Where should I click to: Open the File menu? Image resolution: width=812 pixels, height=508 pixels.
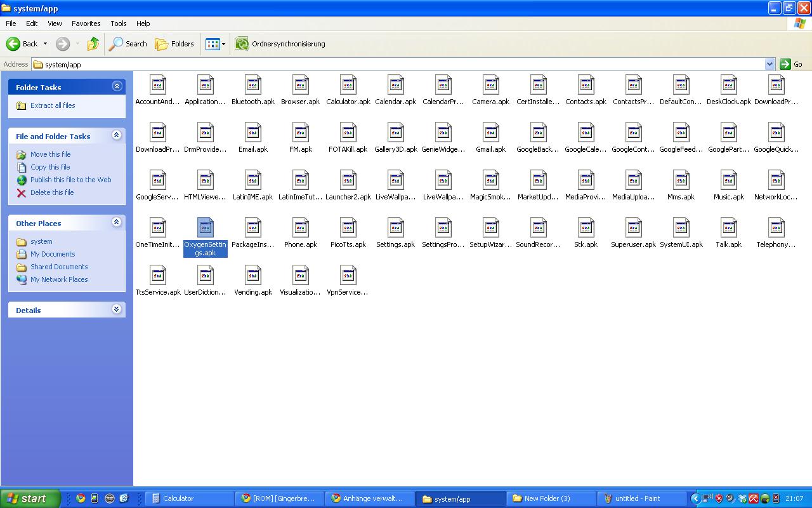click(11, 23)
